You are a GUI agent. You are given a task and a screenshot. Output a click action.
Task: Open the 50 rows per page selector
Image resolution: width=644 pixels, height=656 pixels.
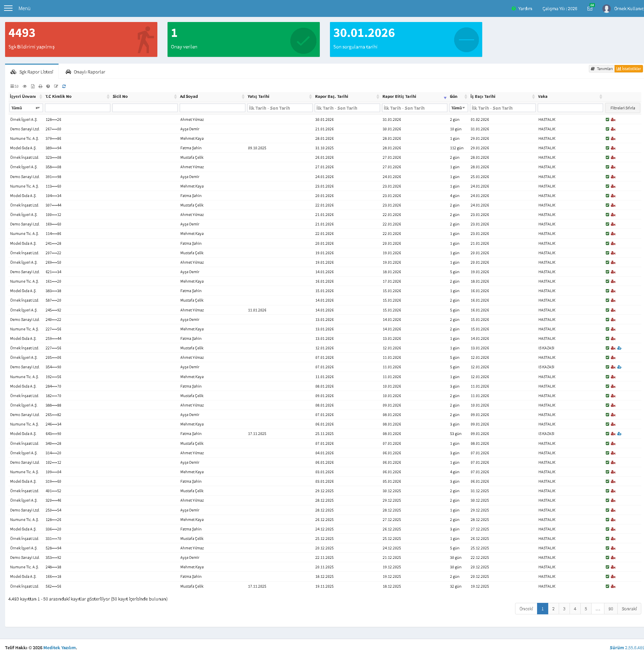(x=14, y=86)
